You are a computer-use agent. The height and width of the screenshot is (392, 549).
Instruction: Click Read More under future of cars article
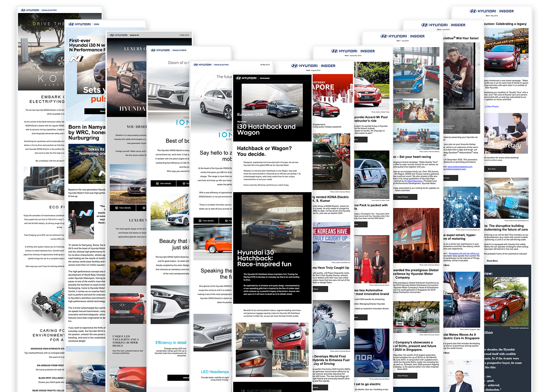[x=492, y=261]
